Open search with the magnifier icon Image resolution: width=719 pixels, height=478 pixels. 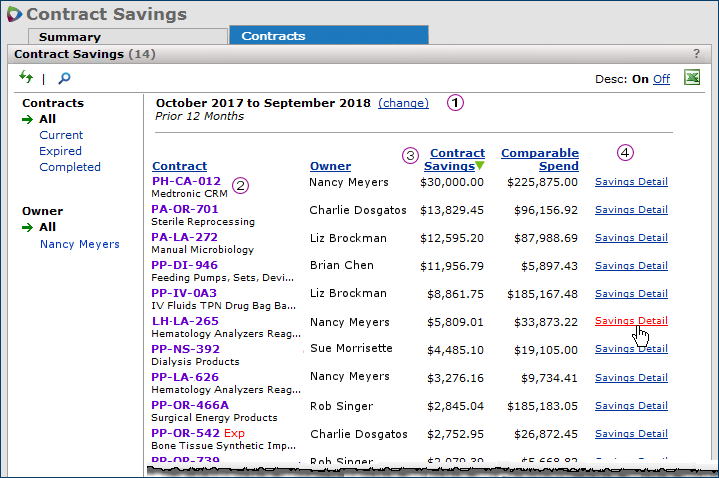click(65, 78)
